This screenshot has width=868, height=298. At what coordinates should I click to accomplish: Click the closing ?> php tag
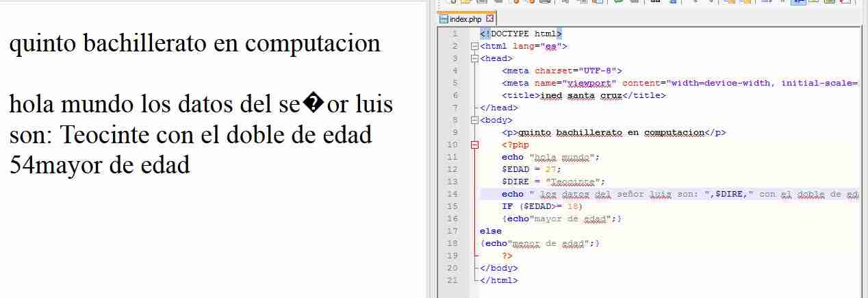pos(507,256)
